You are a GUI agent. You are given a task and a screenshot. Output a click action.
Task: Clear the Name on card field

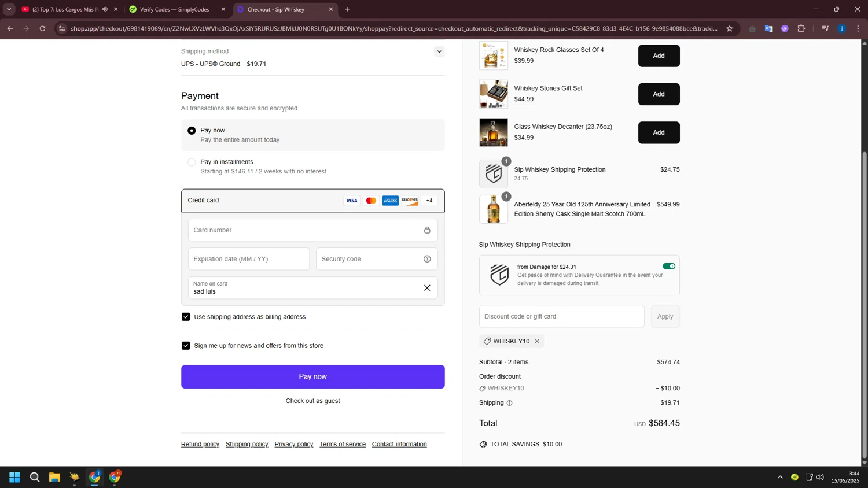click(x=427, y=288)
